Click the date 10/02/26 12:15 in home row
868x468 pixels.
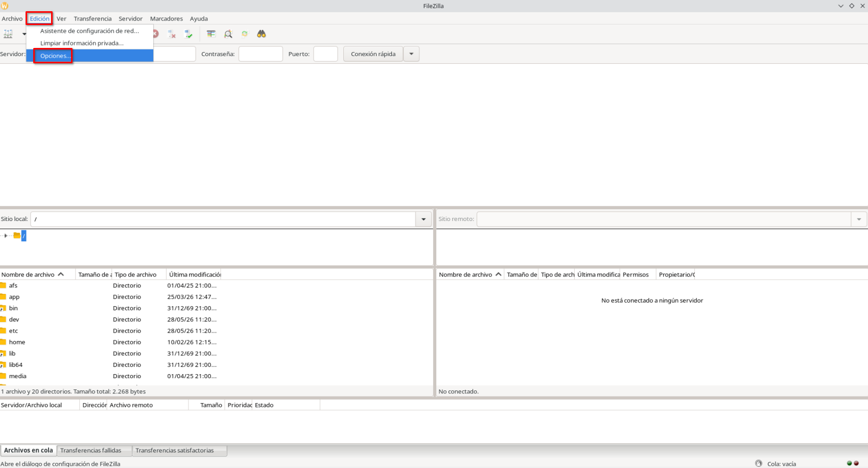[x=192, y=342]
